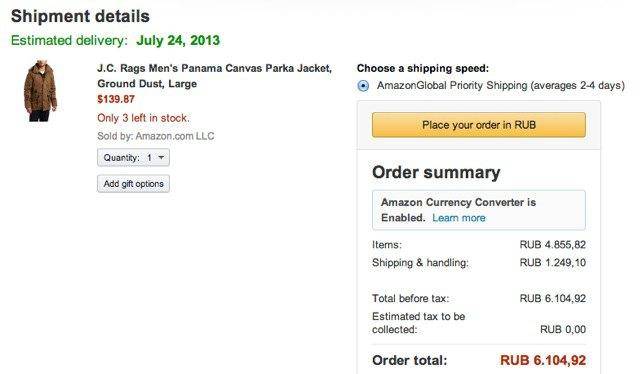This screenshot has height=374, width=640.
Task: Click Amazon Currency Converter is Enabled notice
Action: point(479,210)
